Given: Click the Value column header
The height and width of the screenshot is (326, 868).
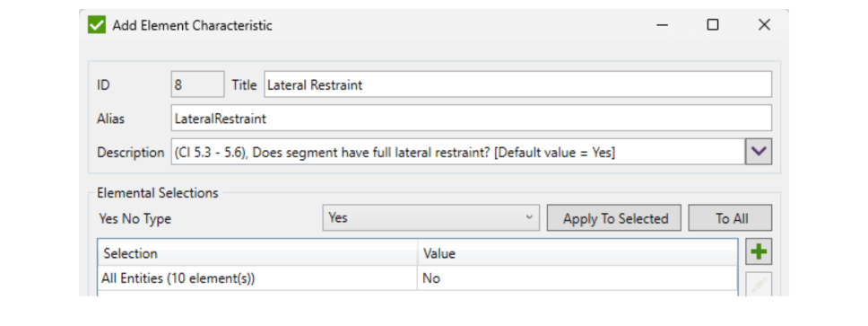Looking at the screenshot, I should (x=577, y=253).
